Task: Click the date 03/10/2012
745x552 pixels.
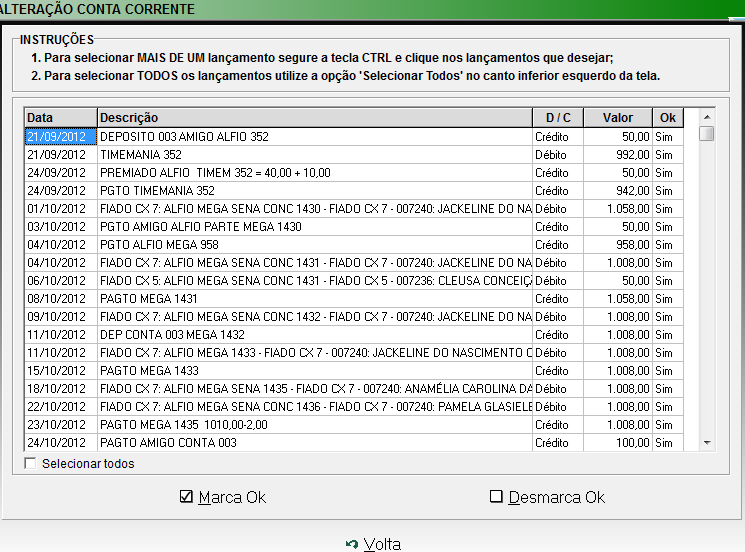Action: (x=57, y=227)
